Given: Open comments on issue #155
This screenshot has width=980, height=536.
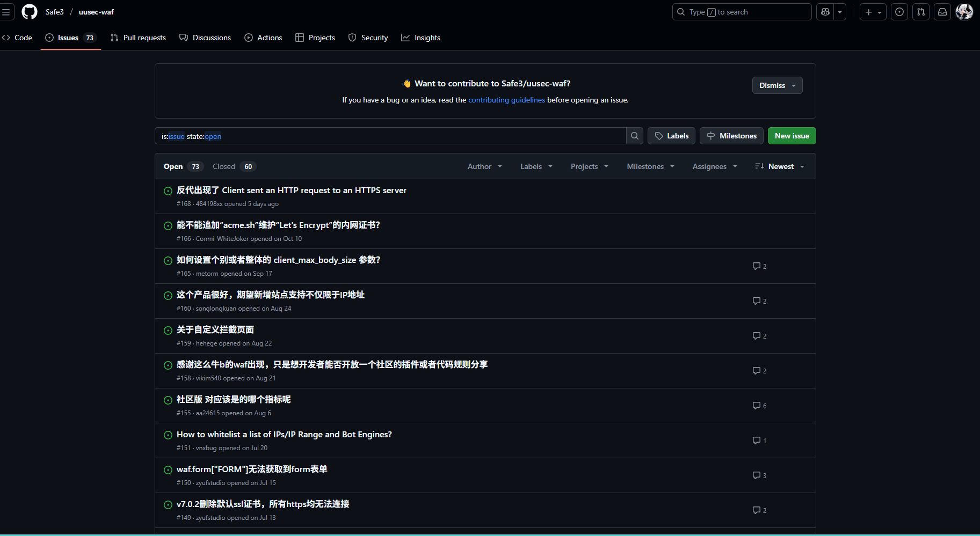Looking at the screenshot, I should click(759, 406).
